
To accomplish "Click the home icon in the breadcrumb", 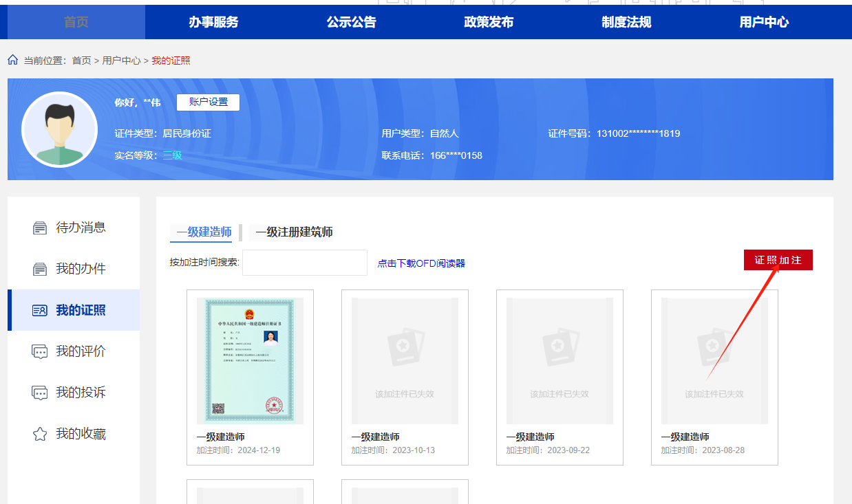I will [x=12, y=60].
